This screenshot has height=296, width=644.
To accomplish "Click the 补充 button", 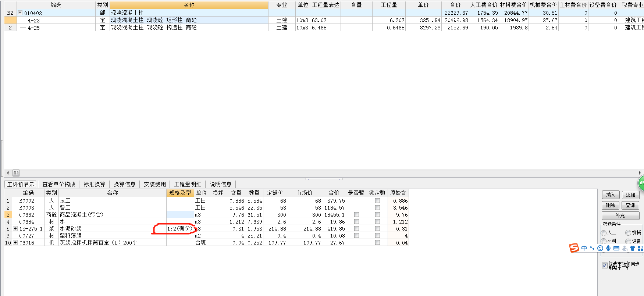I will (x=620, y=215).
